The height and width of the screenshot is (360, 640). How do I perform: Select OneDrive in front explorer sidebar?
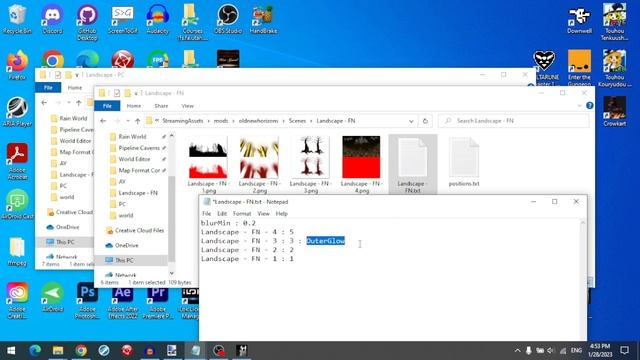pos(122,245)
